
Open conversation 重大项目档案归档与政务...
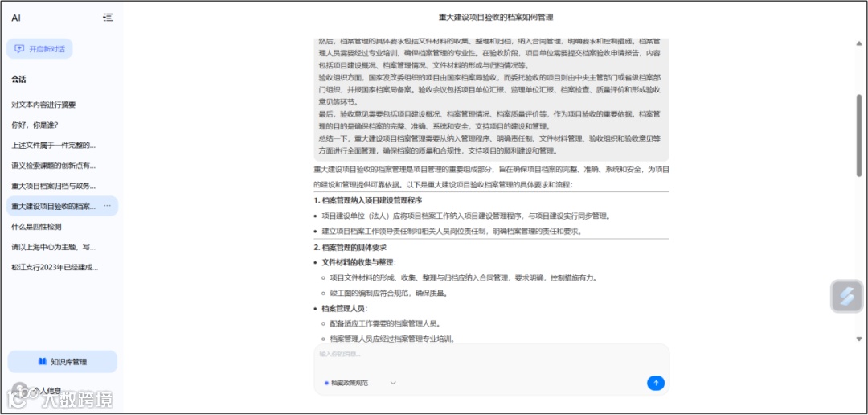pos(53,186)
